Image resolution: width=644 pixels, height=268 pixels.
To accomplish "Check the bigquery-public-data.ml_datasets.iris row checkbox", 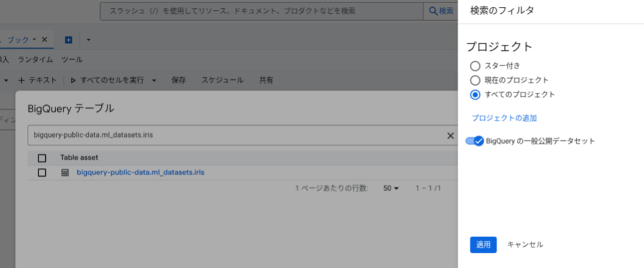I will pyautogui.click(x=42, y=172).
